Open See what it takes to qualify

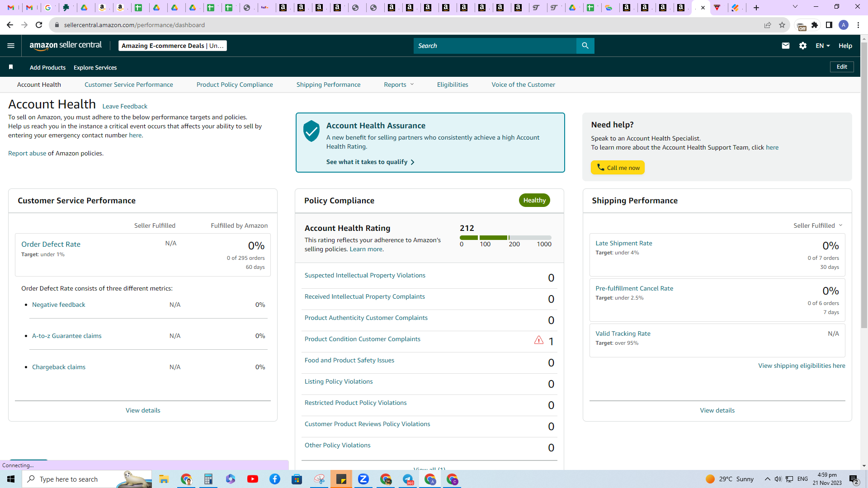370,162
